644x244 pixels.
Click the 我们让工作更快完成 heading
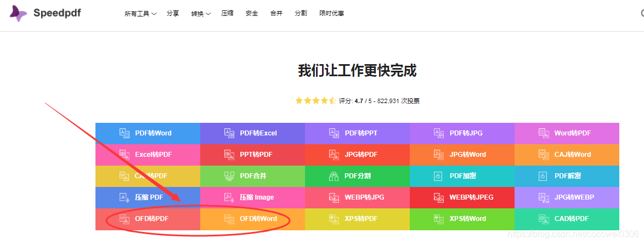point(357,71)
